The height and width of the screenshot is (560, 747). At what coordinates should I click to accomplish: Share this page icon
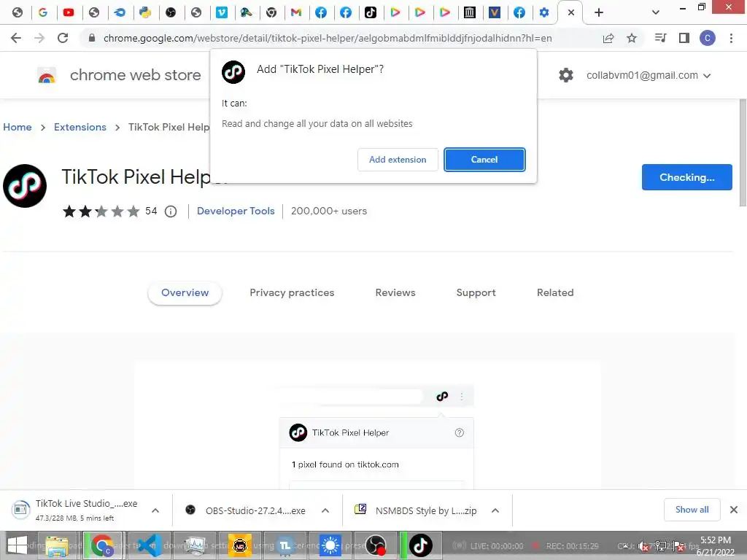[608, 38]
